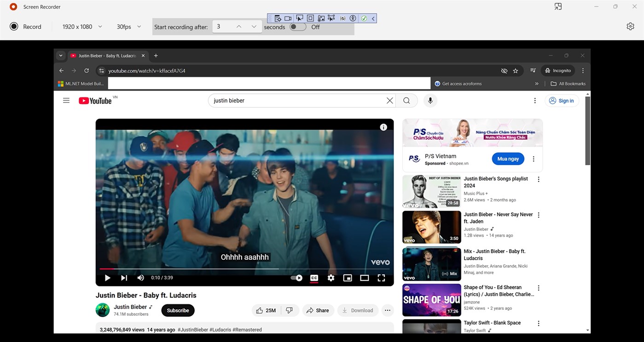Click the Sign in button
644x342 pixels.
tap(562, 100)
